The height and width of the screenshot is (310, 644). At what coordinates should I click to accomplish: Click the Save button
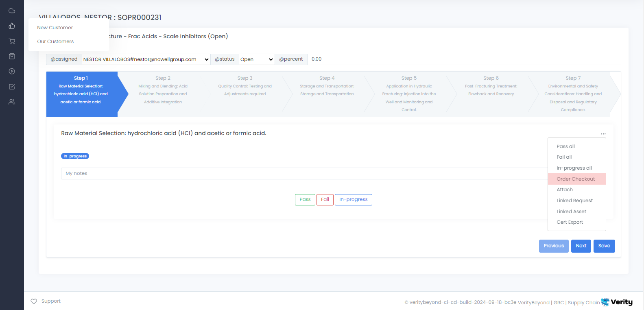604,246
